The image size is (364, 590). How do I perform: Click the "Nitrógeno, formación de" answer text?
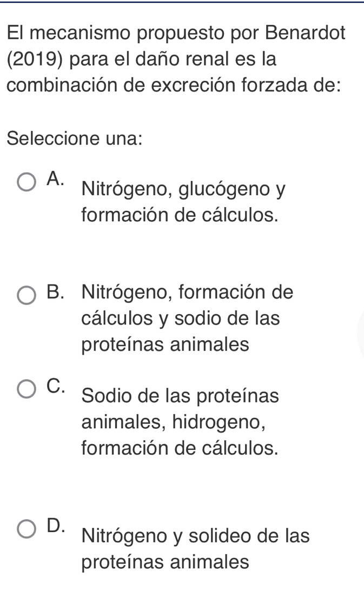188,292
